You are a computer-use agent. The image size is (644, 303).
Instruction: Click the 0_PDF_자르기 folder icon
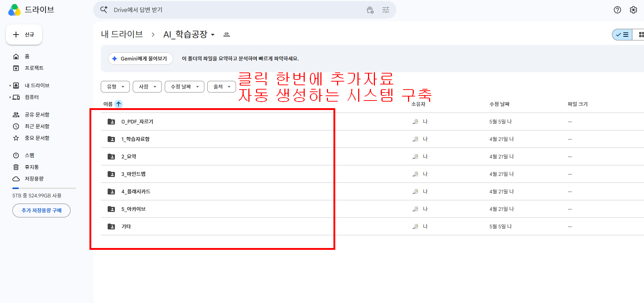[111, 122]
